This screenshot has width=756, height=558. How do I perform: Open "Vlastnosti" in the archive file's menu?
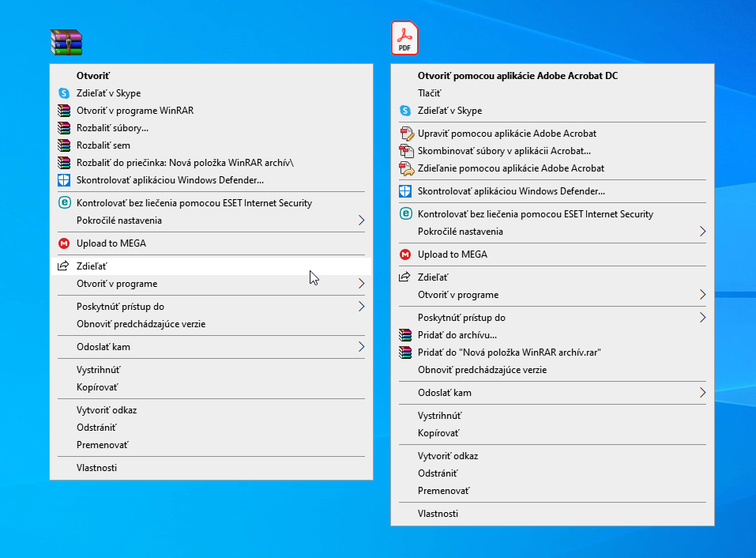[x=96, y=468]
